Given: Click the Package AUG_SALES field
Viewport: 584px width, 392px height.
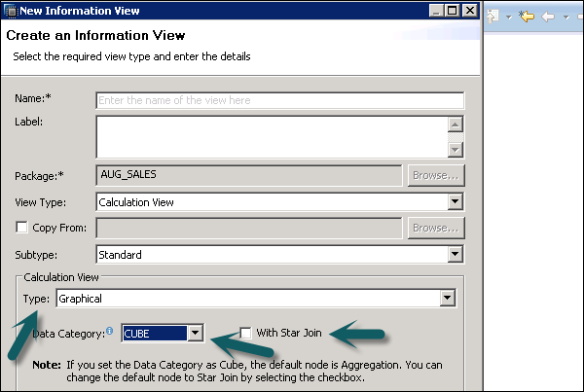Looking at the screenshot, I should (x=248, y=175).
